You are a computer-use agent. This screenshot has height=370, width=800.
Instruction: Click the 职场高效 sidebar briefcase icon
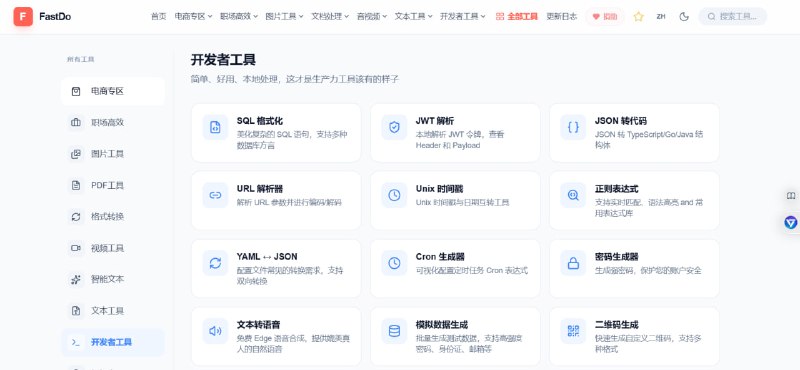click(x=76, y=122)
